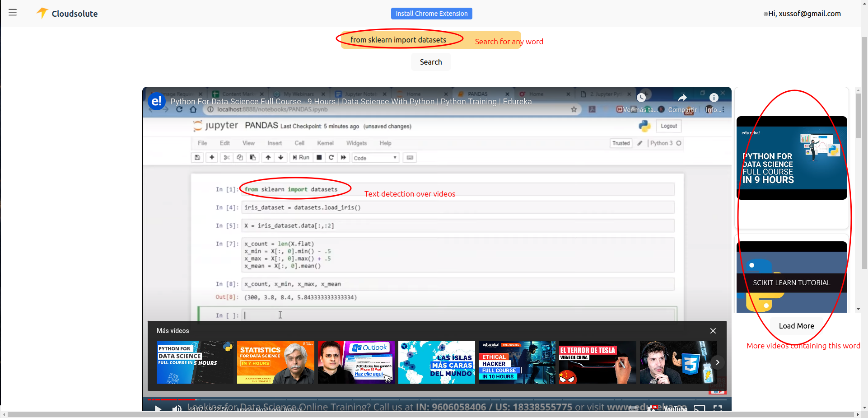This screenshot has width=868, height=418.
Task: Open El Terror de Tesla thumbnail
Action: pos(597,362)
